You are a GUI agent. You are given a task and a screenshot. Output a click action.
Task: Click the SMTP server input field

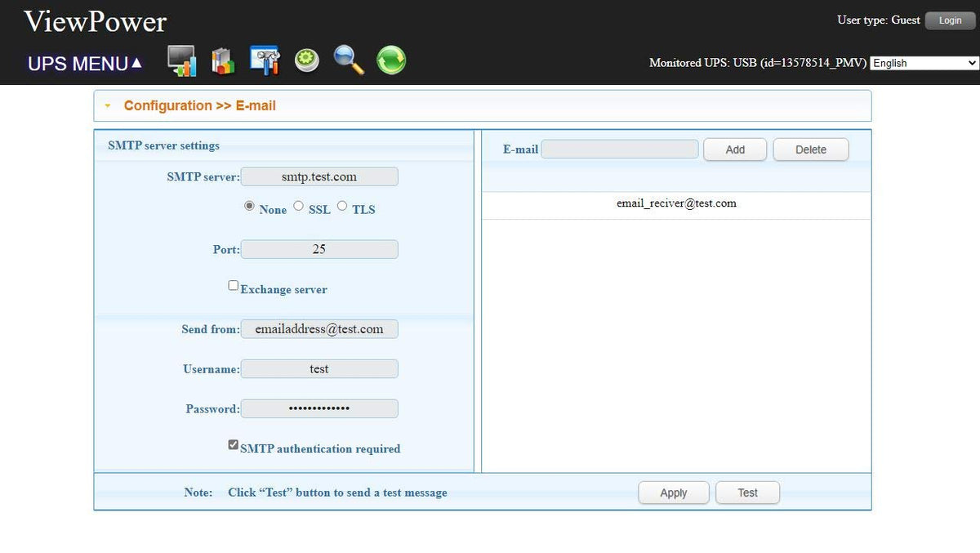(319, 176)
